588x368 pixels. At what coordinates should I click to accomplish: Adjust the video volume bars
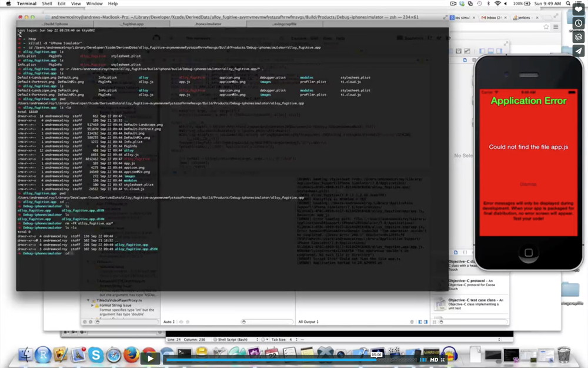click(423, 360)
